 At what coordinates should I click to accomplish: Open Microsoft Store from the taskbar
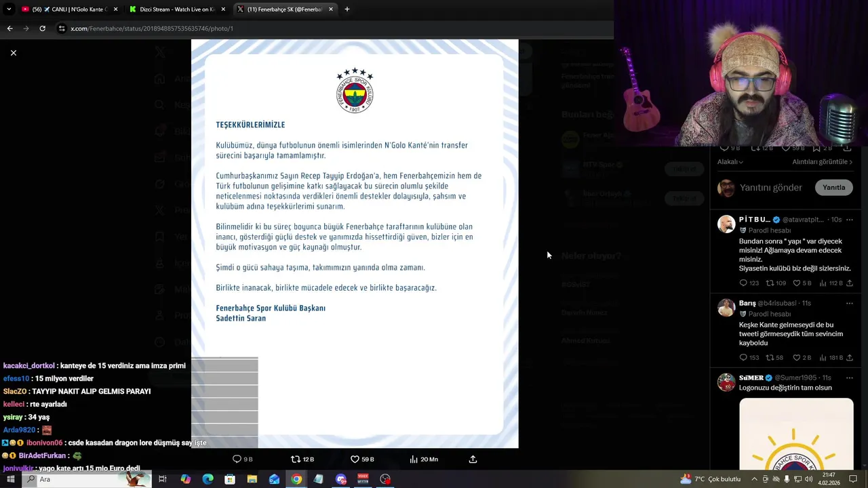coord(230,479)
